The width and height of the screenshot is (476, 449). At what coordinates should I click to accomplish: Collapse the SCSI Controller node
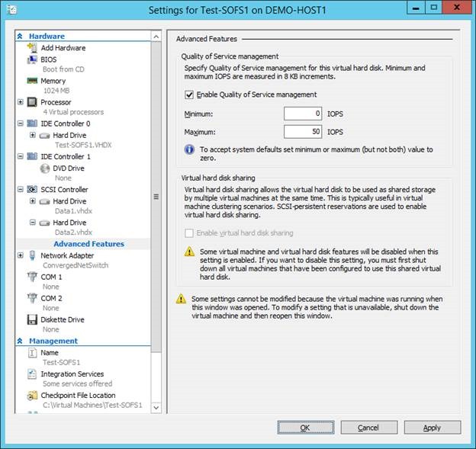(x=21, y=190)
